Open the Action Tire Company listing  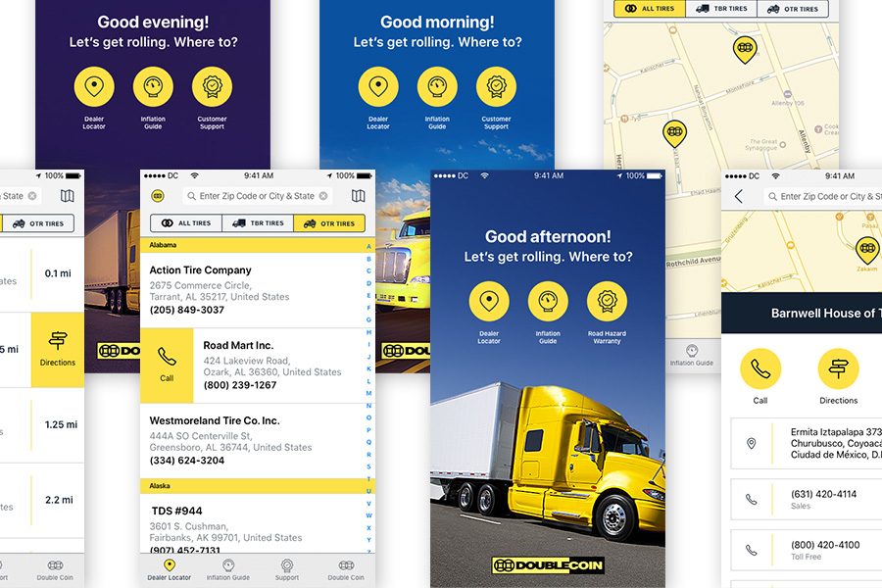click(x=250, y=290)
